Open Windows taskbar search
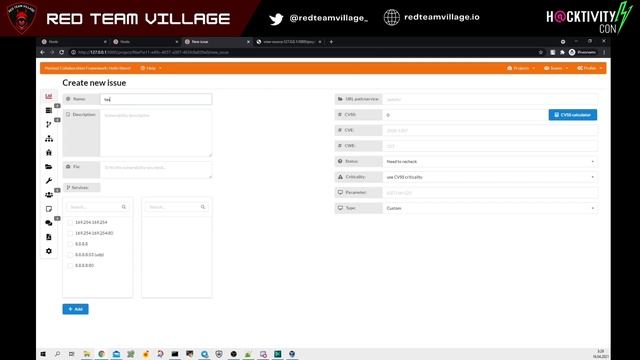 pos(58,354)
